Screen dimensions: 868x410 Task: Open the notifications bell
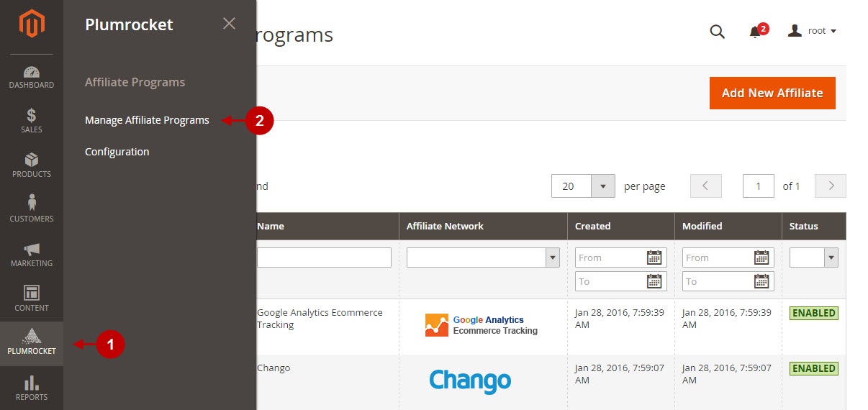click(755, 32)
